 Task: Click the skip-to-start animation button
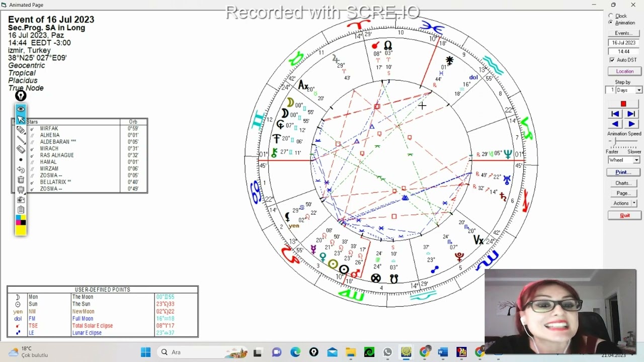click(x=615, y=114)
